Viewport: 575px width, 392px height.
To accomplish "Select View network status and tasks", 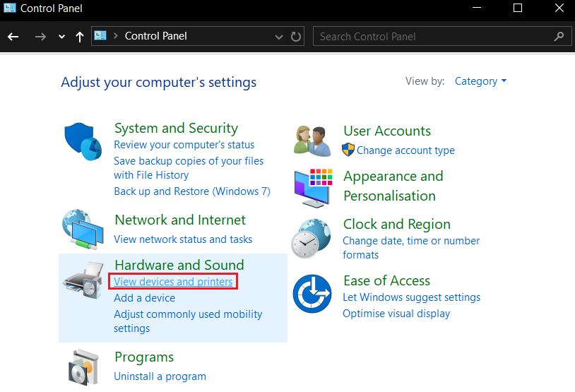I will [183, 239].
